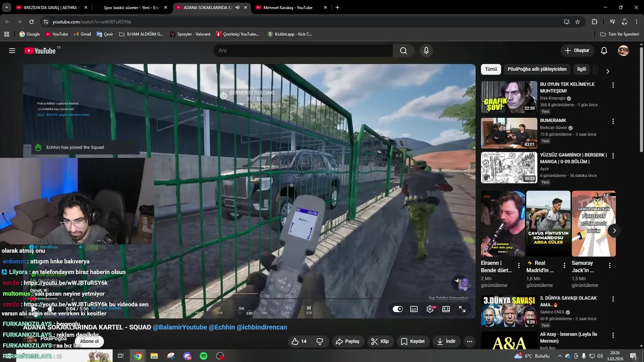Open options for Real Madrid short
This screenshot has height=362, width=644.
(564, 265)
